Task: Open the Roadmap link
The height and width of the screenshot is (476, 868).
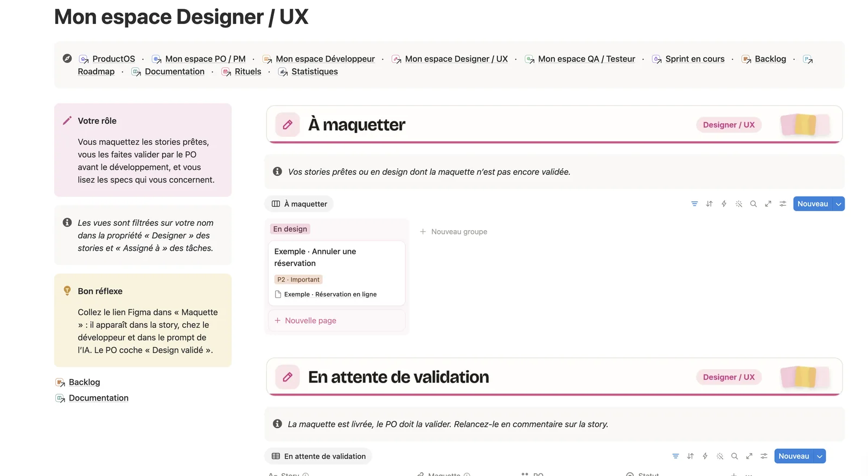Action: pyautogui.click(x=96, y=72)
